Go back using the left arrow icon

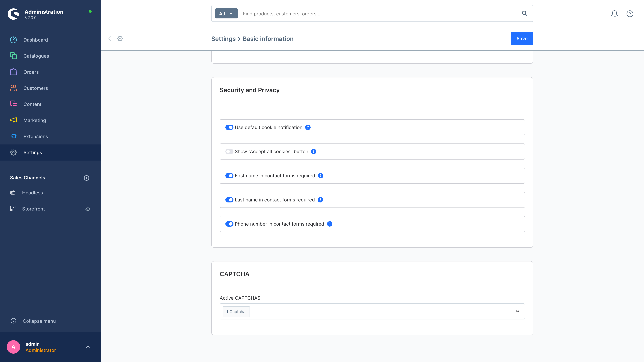click(110, 39)
